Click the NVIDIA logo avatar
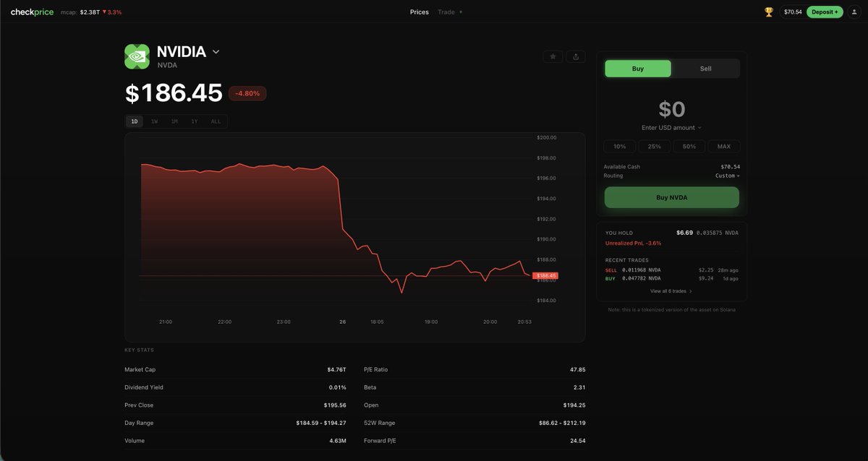The image size is (868, 461). (x=136, y=56)
